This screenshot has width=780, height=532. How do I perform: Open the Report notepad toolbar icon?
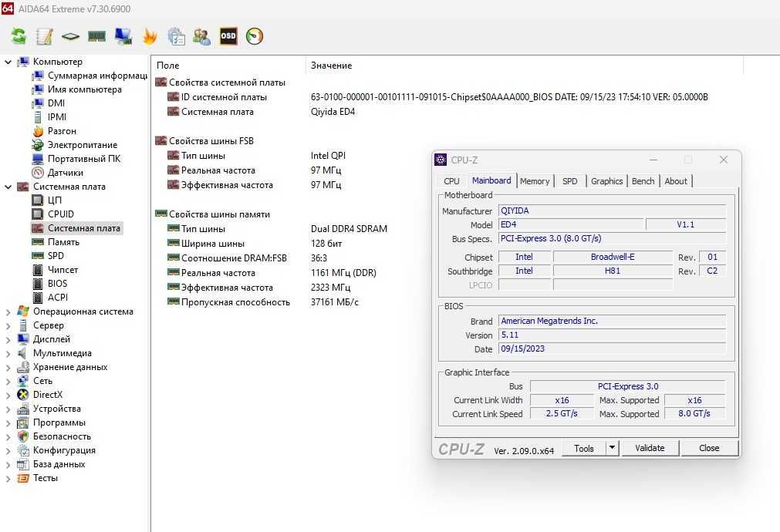(x=44, y=35)
